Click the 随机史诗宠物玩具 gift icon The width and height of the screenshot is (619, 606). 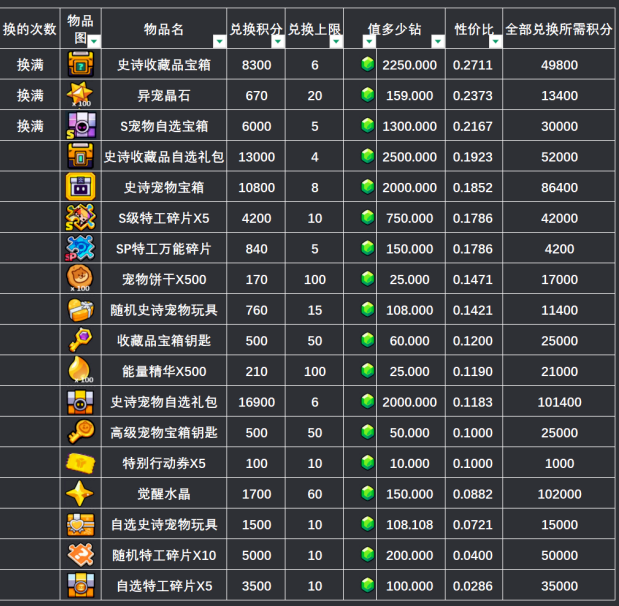(81, 309)
